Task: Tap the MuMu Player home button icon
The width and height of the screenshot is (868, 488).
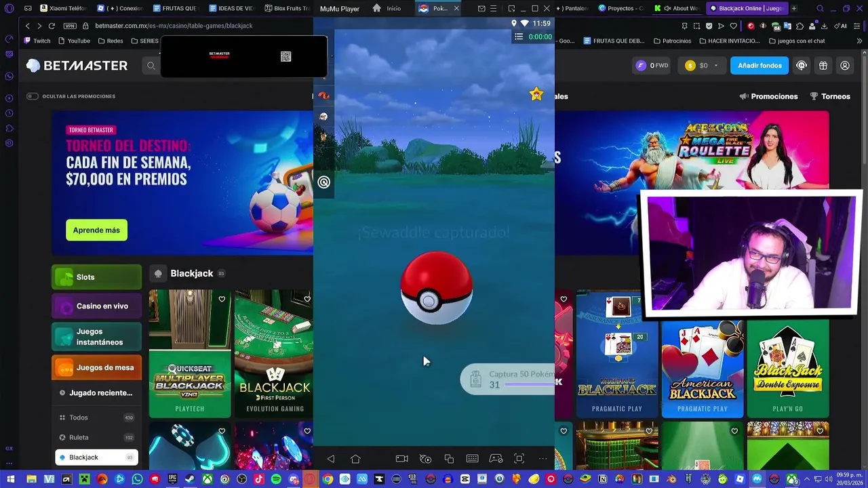Action: coord(355,459)
